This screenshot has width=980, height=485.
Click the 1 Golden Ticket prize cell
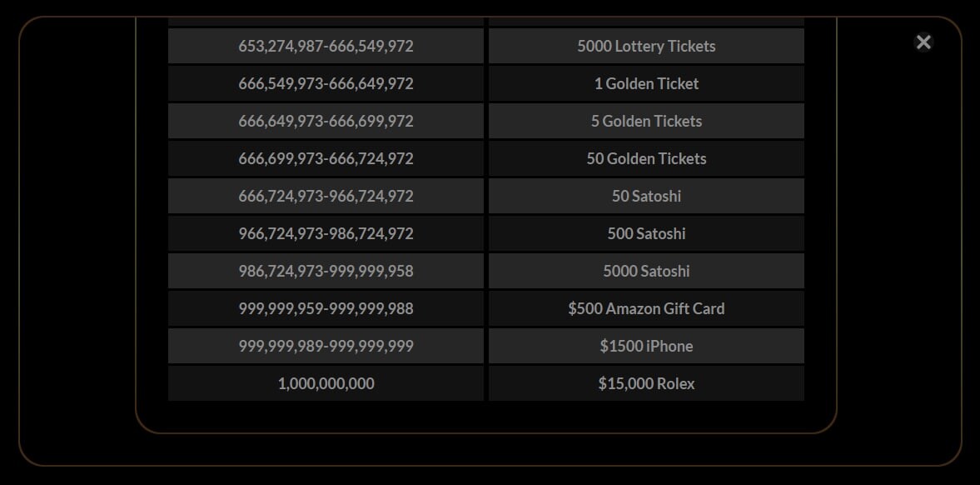(x=646, y=83)
